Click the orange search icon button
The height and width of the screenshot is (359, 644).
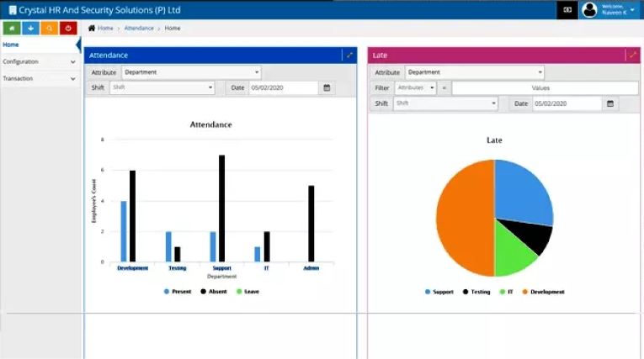[x=49, y=28]
